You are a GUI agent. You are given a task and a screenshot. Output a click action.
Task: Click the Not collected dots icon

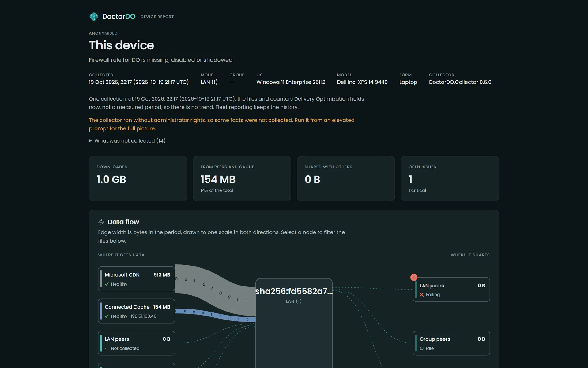point(107,348)
